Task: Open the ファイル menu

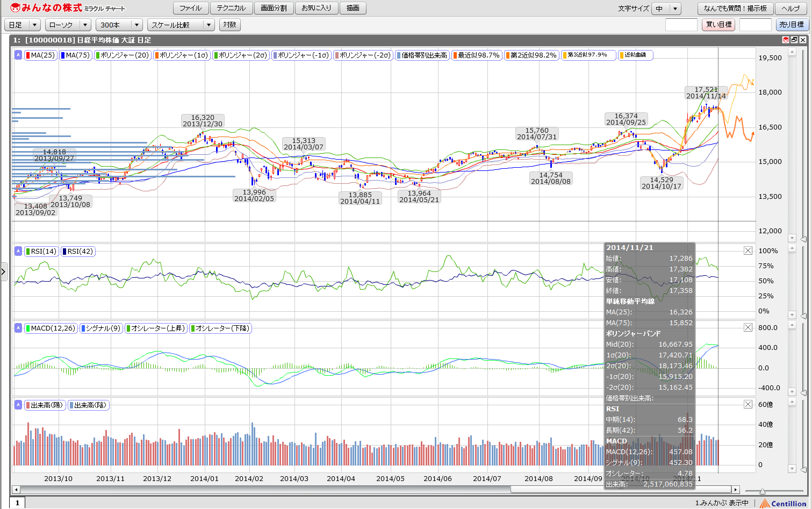Action: click(x=190, y=8)
